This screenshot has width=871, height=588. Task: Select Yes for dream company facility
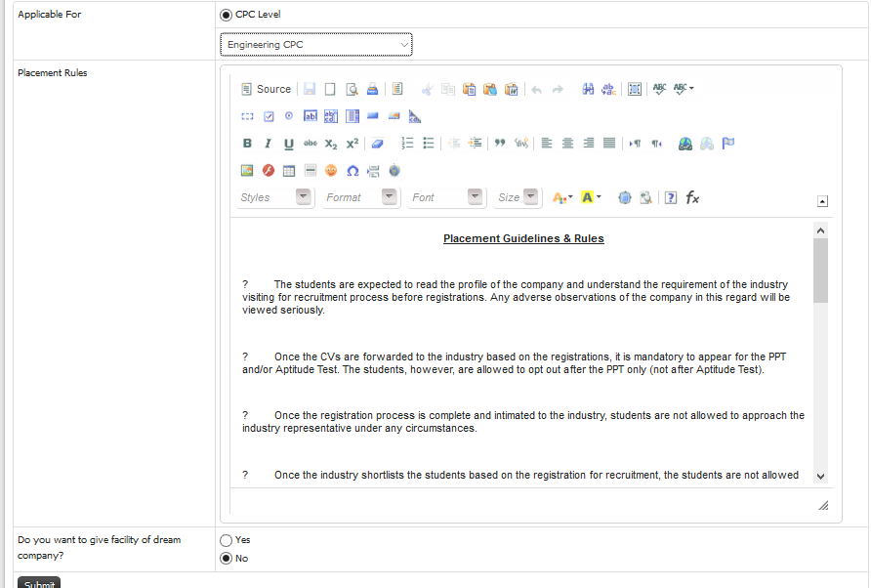point(227,540)
